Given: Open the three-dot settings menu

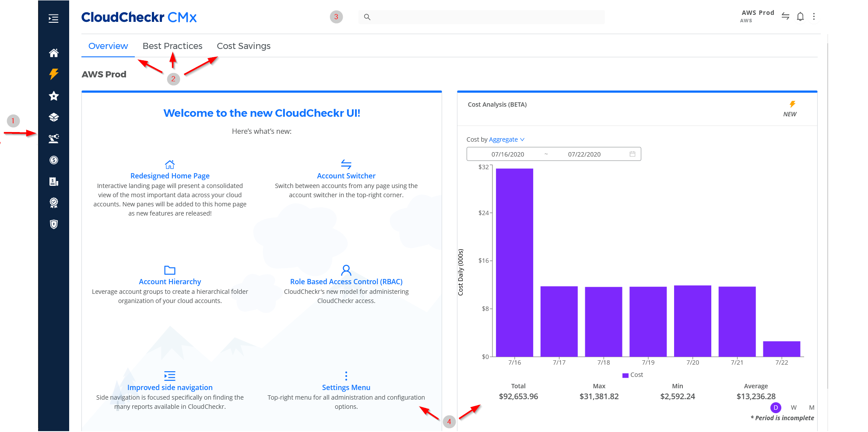Looking at the screenshot, I should click(814, 17).
